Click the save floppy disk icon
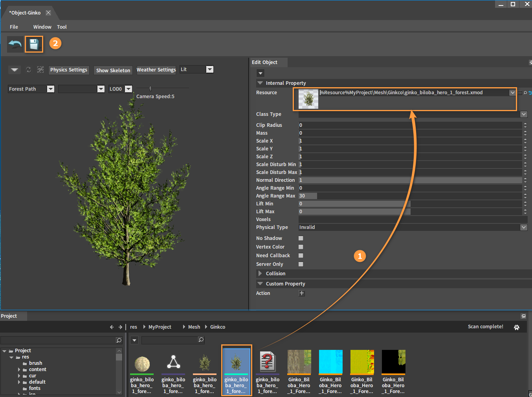Image resolution: width=532 pixels, height=397 pixels. (34, 44)
